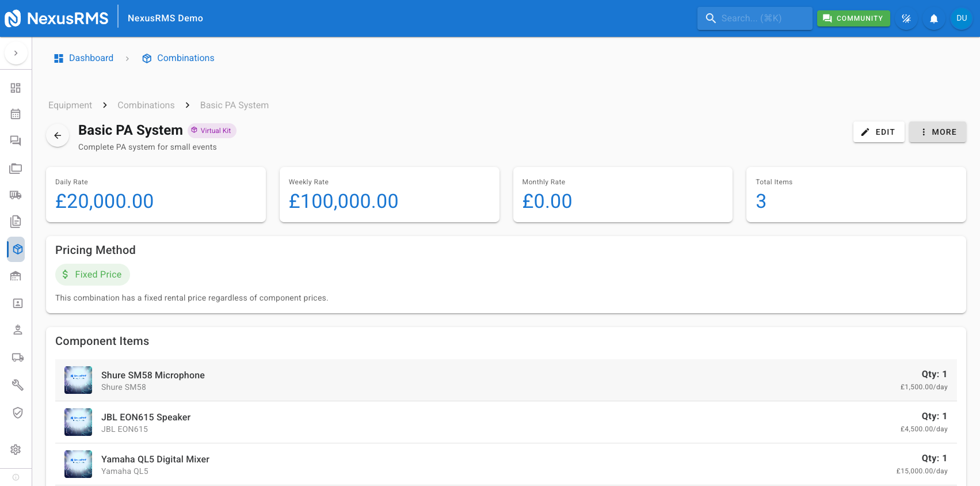This screenshot has height=486, width=980.
Task: Open the COMMUNITY button
Action: [853, 18]
